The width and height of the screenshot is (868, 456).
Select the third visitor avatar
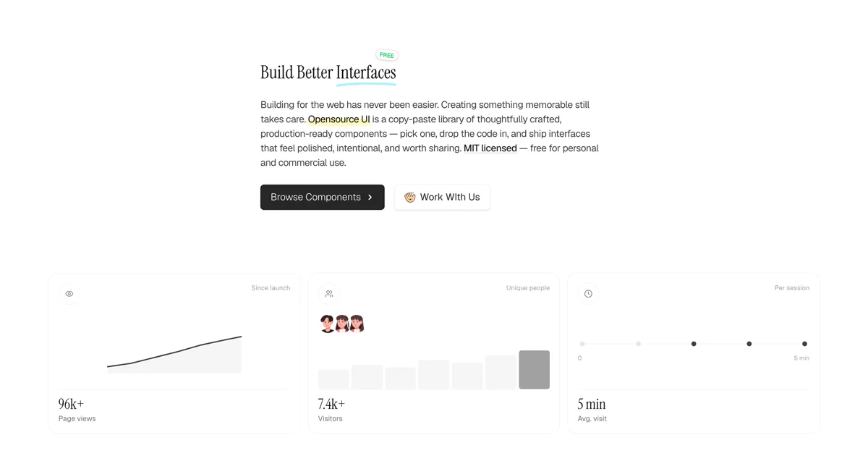pos(357,324)
